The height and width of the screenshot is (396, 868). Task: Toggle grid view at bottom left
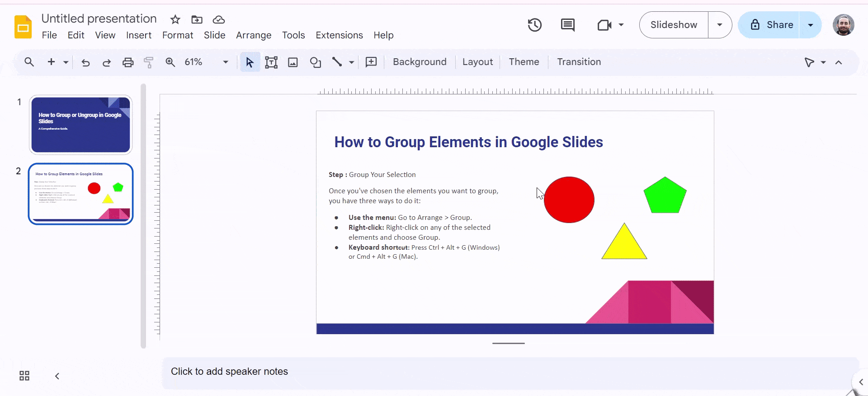pyautogui.click(x=24, y=376)
